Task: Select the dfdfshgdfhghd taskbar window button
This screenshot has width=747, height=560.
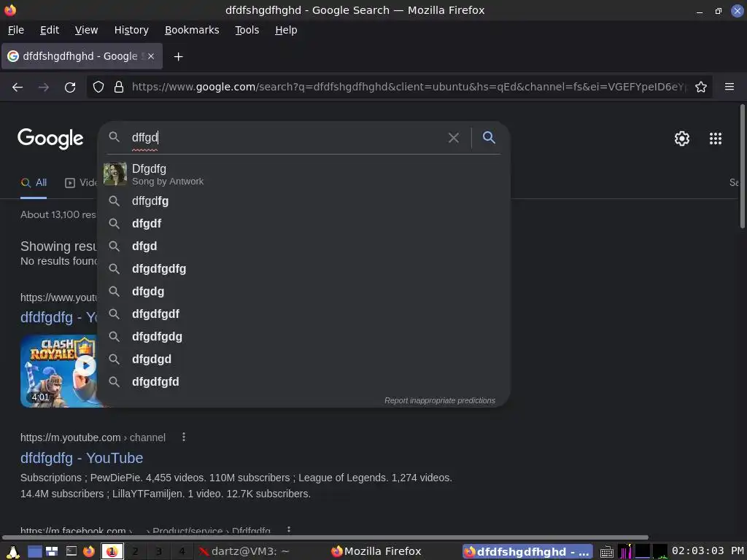Action: (527, 551)
